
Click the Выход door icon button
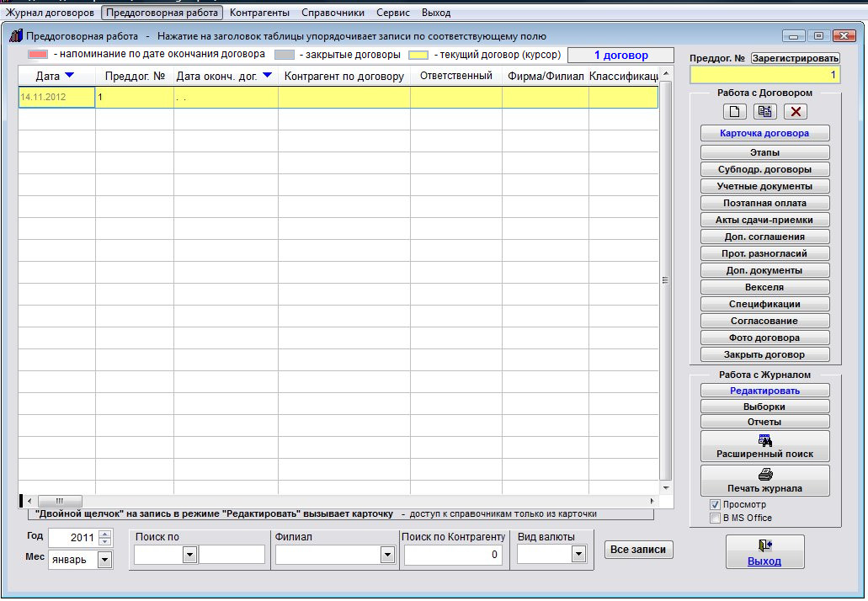click(x=764, y=551)
